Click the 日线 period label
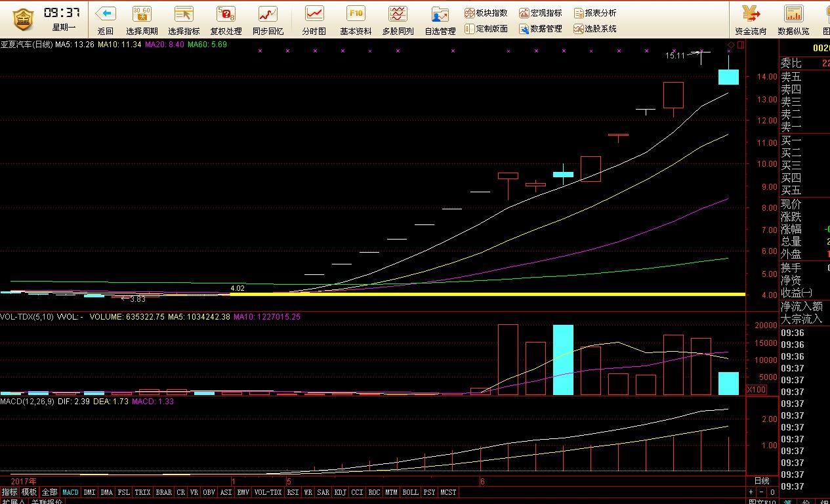This screenshot has width=830, height=504. [761, 481]
